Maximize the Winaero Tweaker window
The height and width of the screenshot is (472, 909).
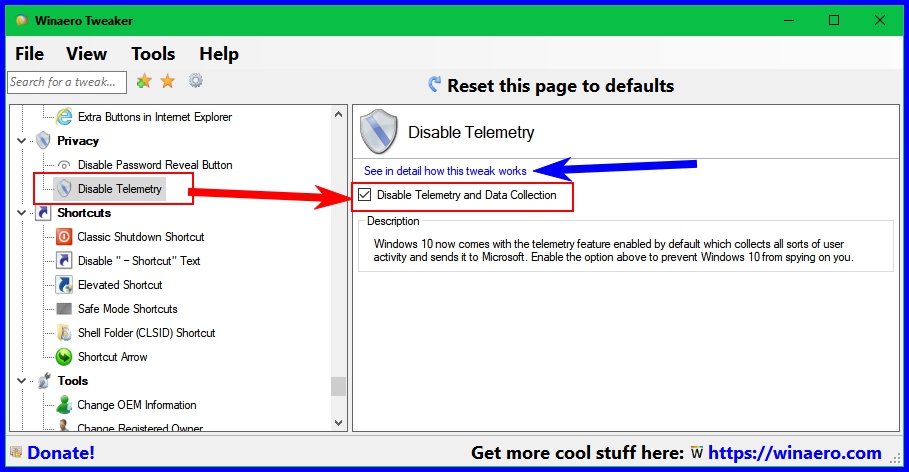[834, 20]
